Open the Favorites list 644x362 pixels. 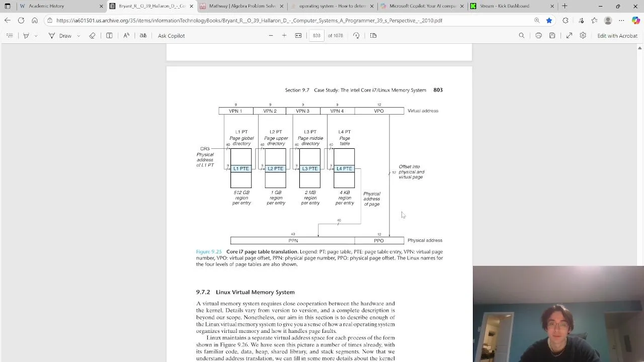coord(595,21)
